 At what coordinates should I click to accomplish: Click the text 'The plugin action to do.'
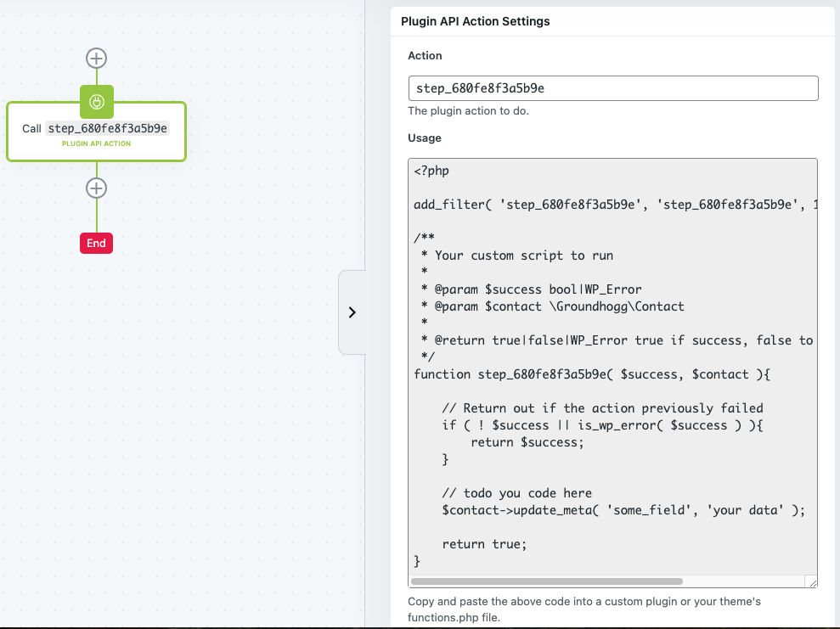pyautogui.click(x=468, y=111)
